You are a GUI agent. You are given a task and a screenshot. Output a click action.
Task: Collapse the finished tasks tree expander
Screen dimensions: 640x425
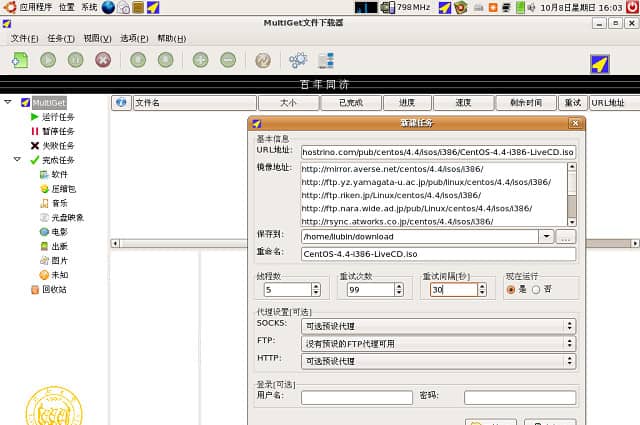pos(17,159)
